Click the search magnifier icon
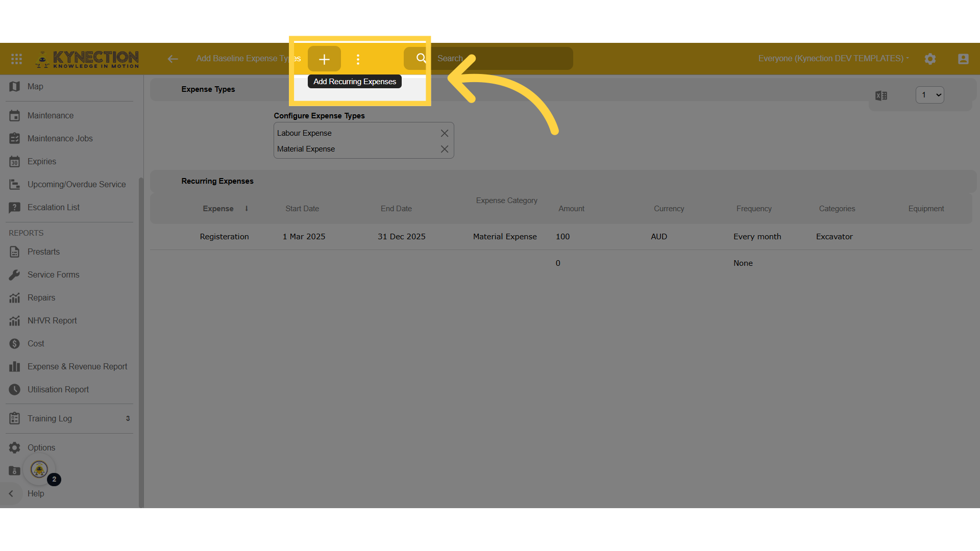This screenshot has width=980, height=551. (x=421, y=58)
